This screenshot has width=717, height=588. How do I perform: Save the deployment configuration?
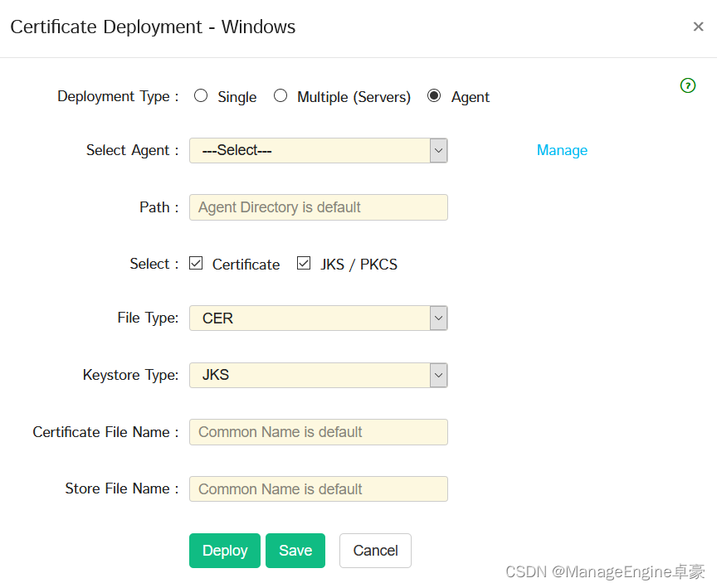coord(295,551)
